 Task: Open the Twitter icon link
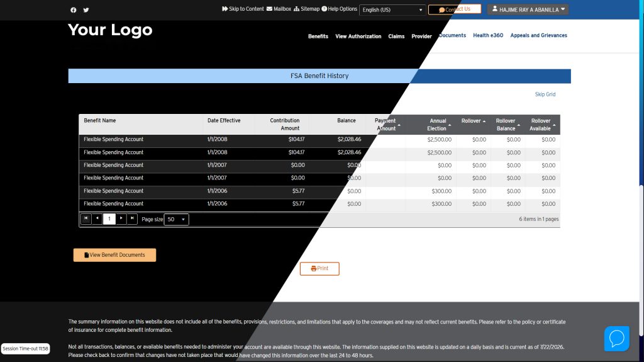86,10
